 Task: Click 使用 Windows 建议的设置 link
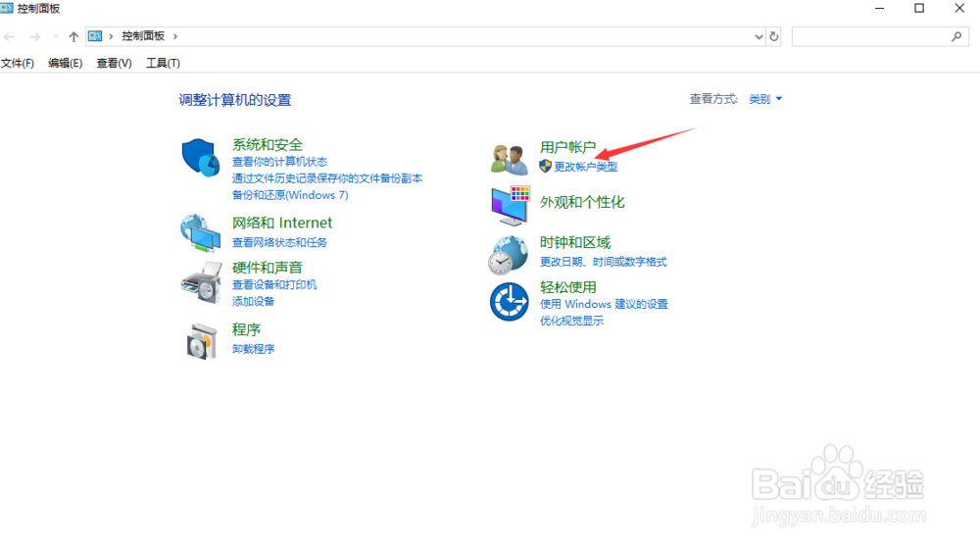coord(604,305)
